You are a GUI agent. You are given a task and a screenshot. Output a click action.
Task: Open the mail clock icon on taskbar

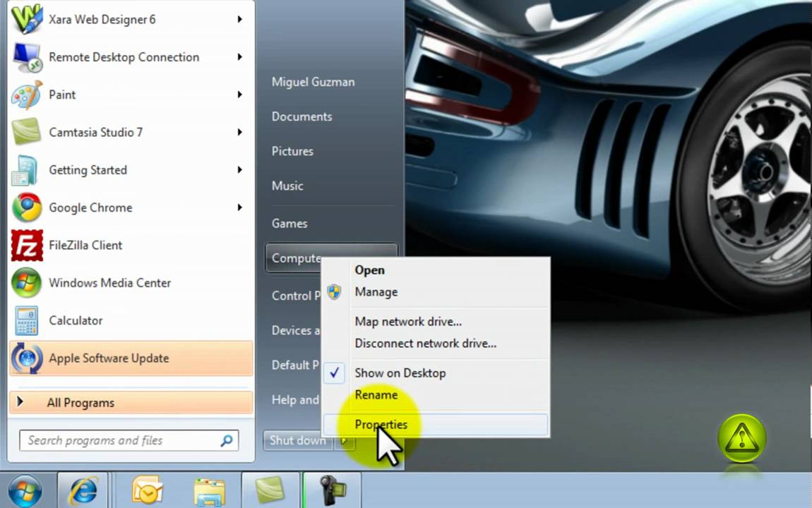147,490
